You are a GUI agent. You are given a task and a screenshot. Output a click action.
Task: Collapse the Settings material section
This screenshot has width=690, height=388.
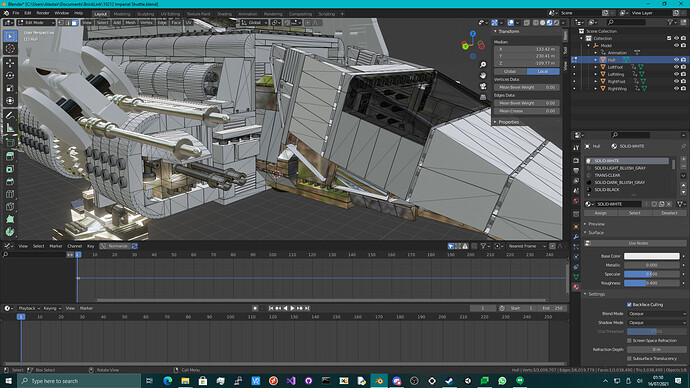pos(595,294)
